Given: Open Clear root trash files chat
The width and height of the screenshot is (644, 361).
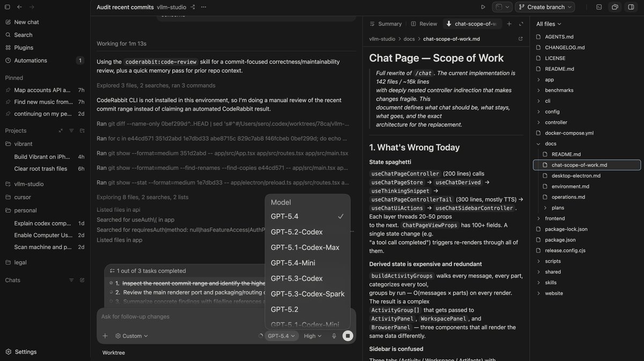Looking at the screenshot, I should pos(41,168).
